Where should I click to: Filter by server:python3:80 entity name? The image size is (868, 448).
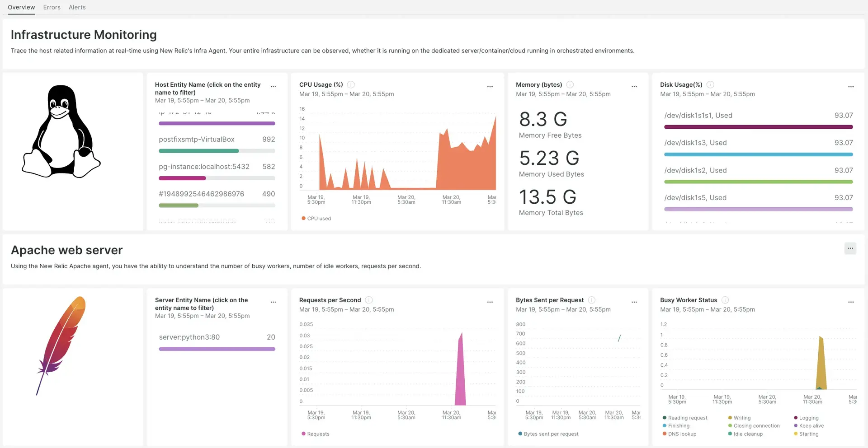[189, 337]
